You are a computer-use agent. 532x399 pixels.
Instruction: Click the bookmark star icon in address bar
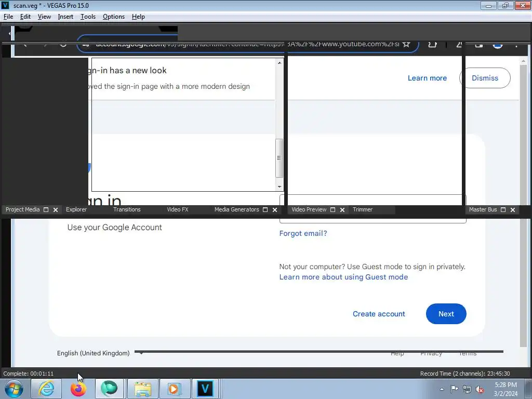click(406, 44)
